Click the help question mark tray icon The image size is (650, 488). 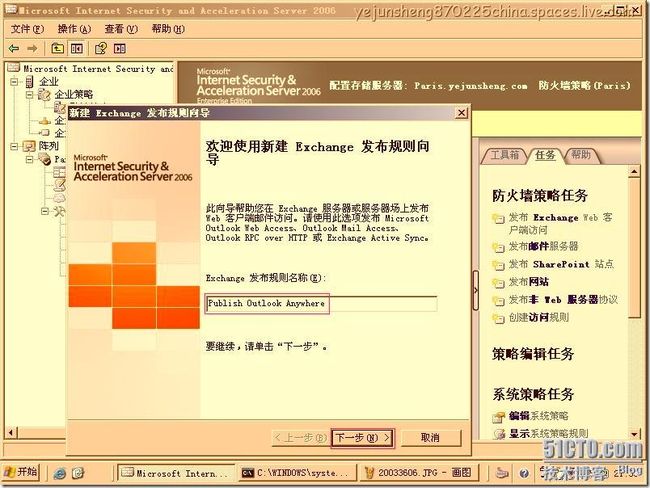[x=524, y=473]
